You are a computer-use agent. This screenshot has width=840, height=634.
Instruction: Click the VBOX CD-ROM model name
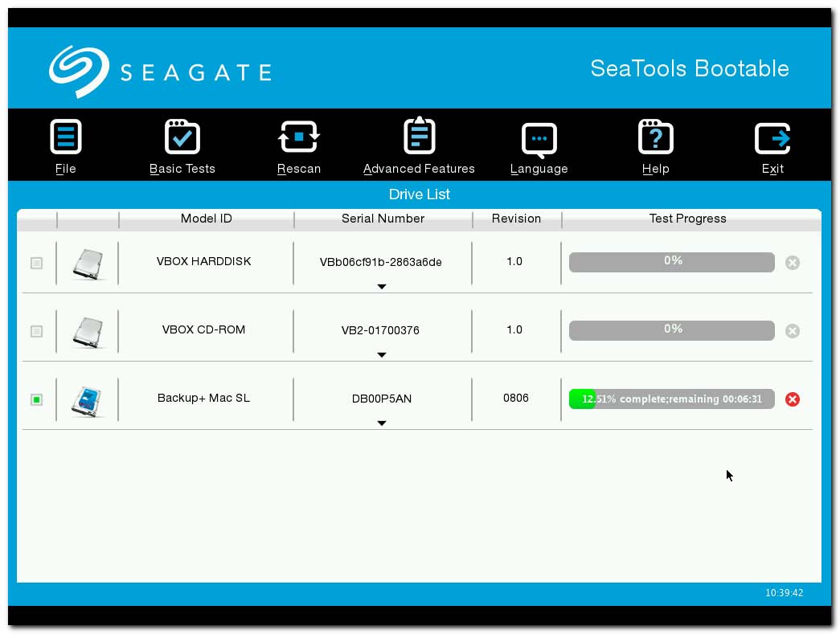pyautogui.click(x=203, y=329)
